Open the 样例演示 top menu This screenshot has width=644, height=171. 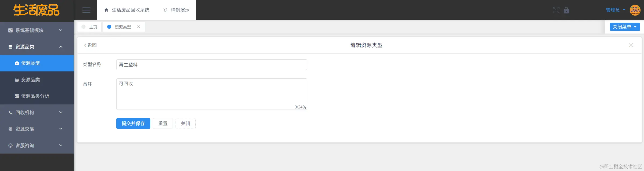tap(176, 10)
